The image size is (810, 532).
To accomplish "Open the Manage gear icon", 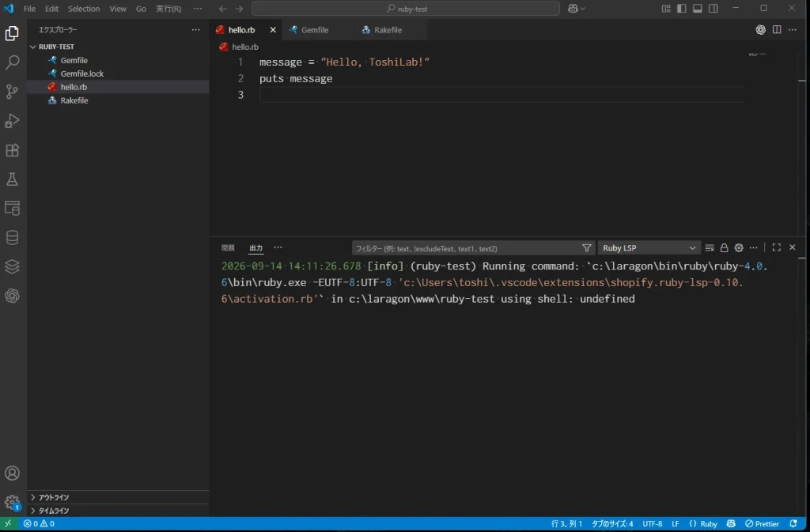I will [12, 502].
